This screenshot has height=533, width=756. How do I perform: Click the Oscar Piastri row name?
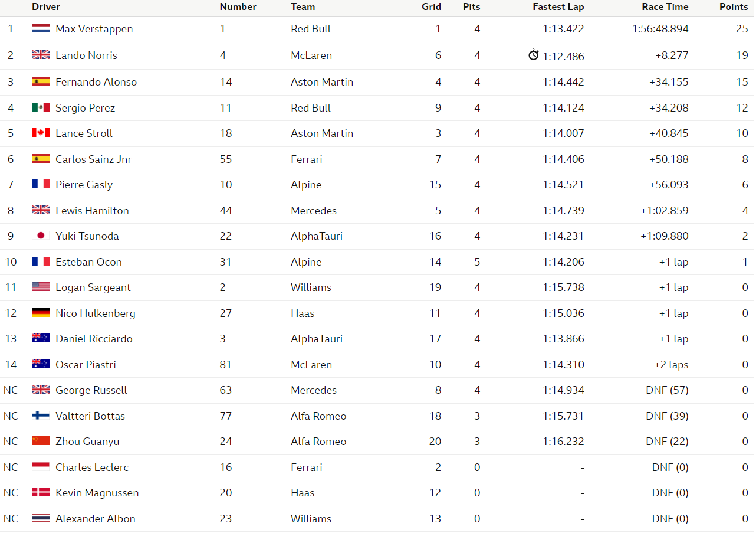[86, 365]
